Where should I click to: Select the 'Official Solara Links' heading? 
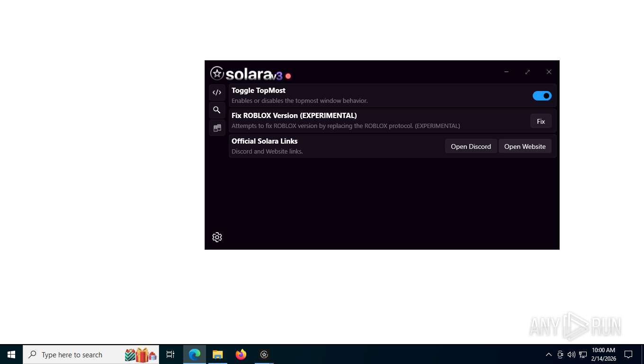[265, 141]
